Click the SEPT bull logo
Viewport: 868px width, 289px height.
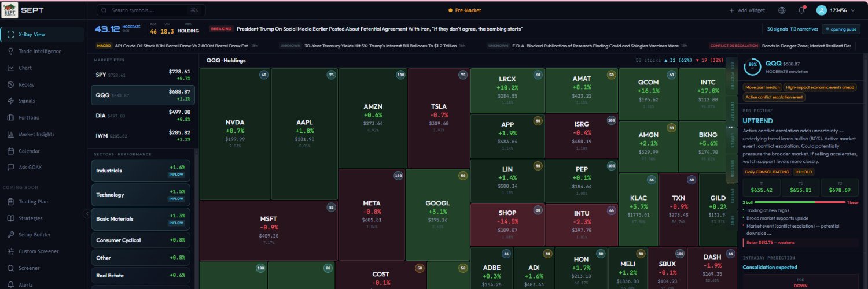(x=10, y=10)
